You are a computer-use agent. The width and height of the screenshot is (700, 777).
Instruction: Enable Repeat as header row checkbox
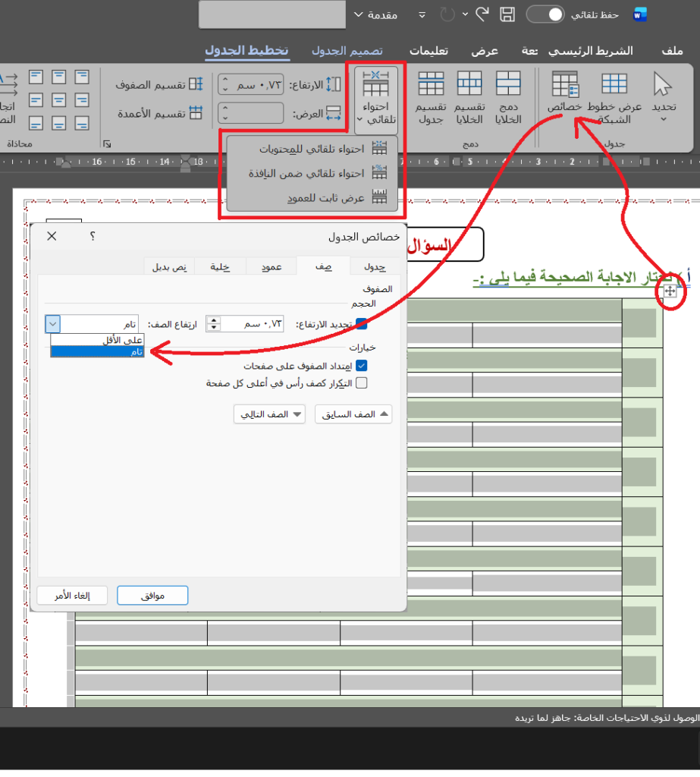(x=361, y=383)
